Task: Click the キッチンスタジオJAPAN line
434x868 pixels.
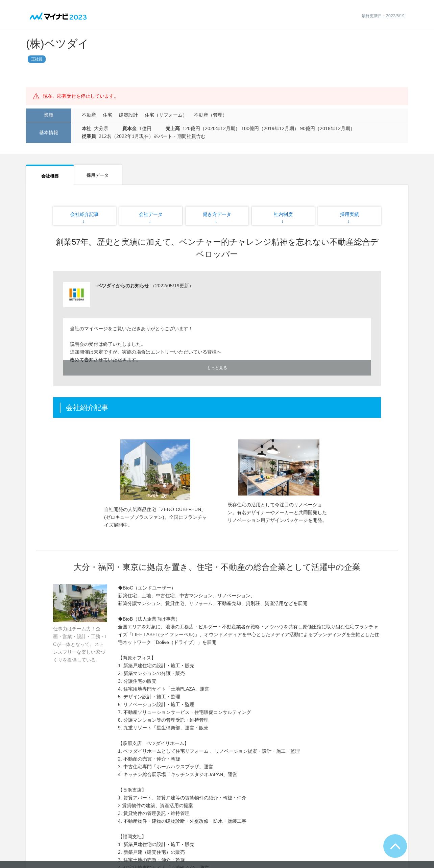Action: click(177, 774)
